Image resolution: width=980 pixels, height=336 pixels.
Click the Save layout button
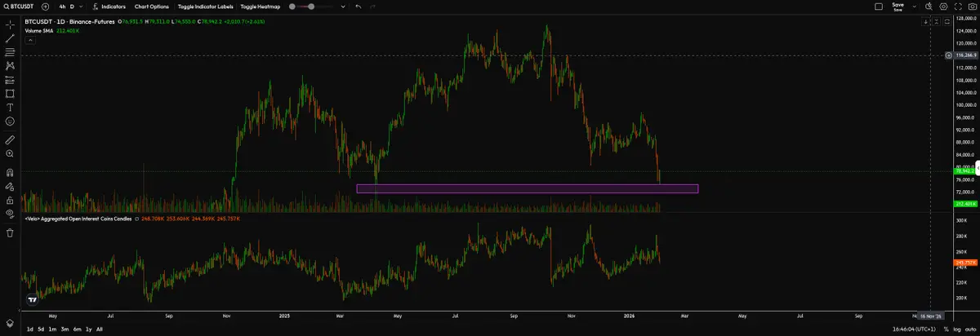[x=898, y=6]
